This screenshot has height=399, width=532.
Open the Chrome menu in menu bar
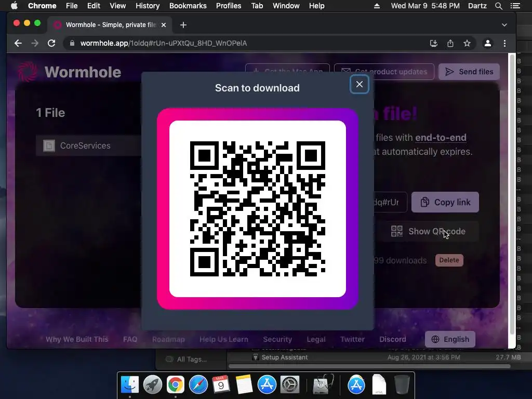coord(42,6)
